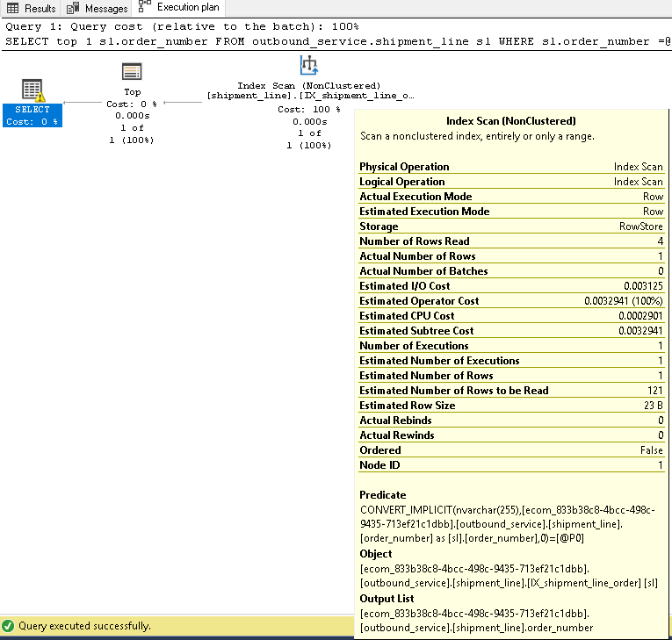Click the 'Estimated CPU Cost' row
Image resolution: width=672 pixels, height=640 pixels.
pos(511,316)
